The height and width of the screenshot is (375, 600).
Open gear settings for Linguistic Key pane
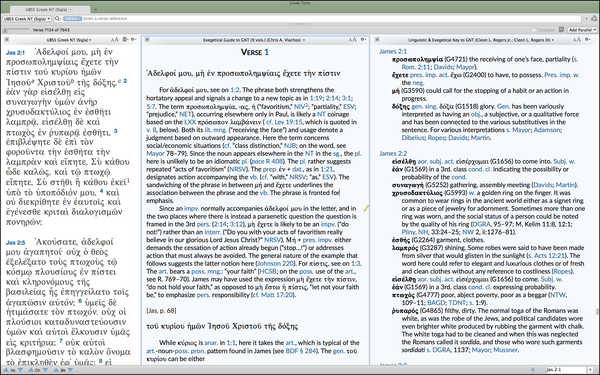(588, 39)
